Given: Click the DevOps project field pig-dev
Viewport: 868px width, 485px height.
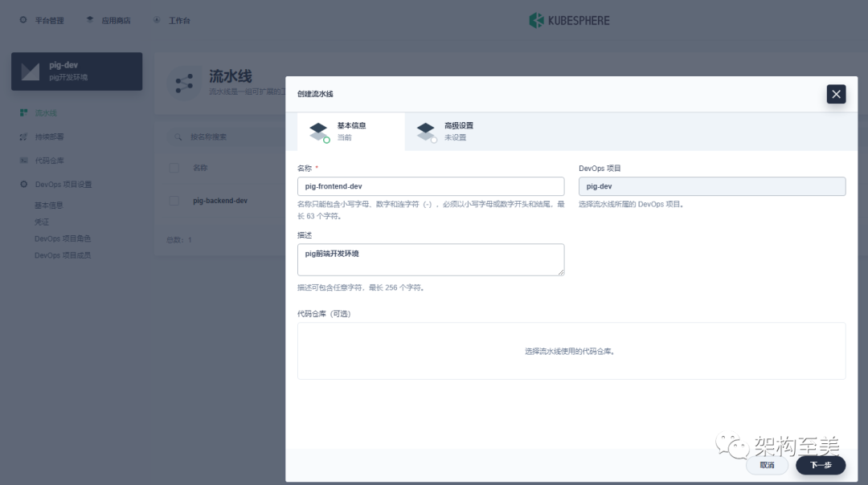Looking at the screenshot, I should pos(712,186).
